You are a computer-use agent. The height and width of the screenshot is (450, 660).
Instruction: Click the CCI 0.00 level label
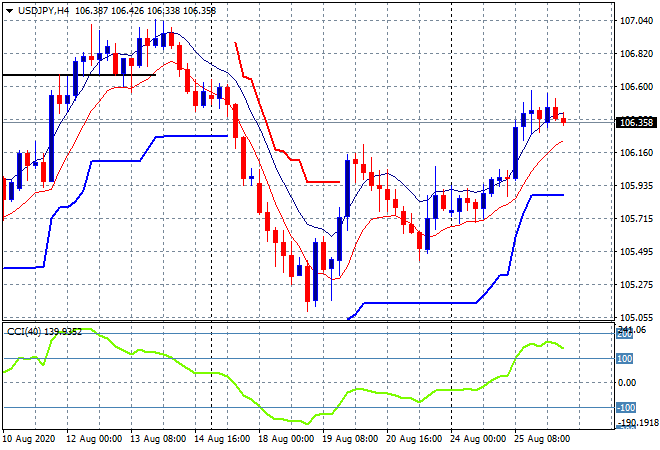tap(627, 383)
